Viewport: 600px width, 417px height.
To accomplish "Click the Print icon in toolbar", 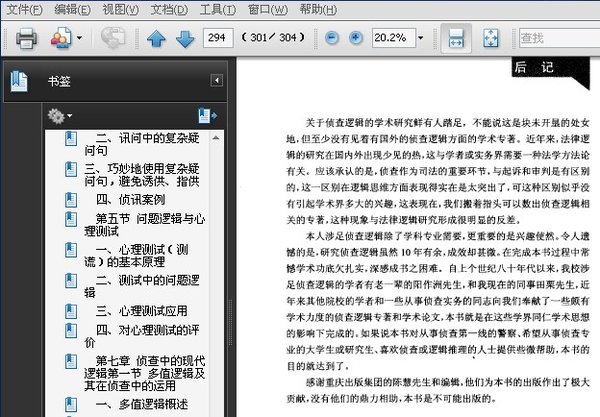I will click(x=26, y=38).
